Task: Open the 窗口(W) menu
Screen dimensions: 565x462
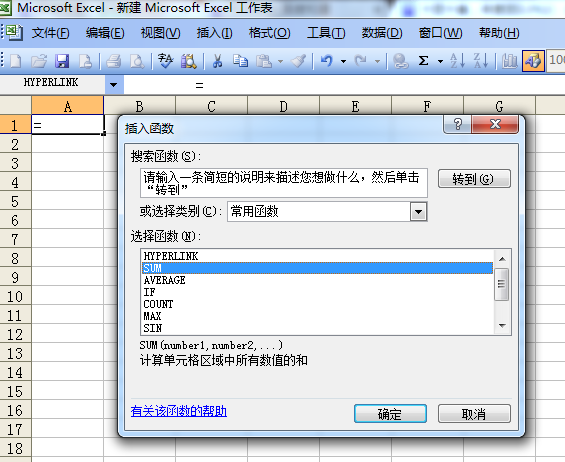Action: (440, 33)
